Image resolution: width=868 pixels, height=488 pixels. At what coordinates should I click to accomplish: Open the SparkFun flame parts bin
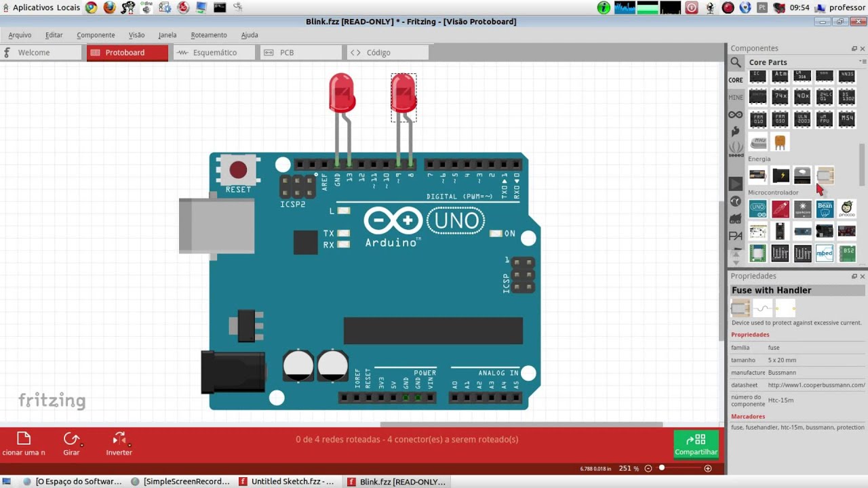click(736, 131)
